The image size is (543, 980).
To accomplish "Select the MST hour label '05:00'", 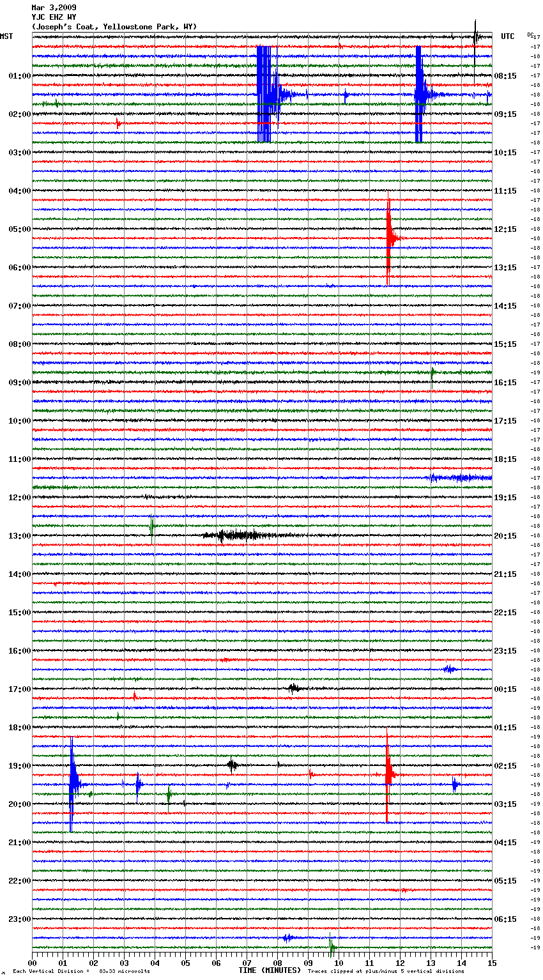I will click(20, 229).
